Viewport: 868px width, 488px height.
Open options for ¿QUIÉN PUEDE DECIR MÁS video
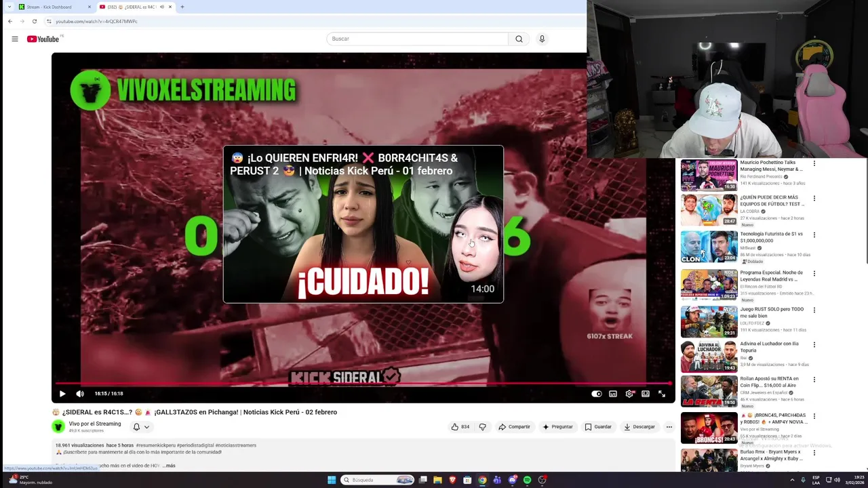[814, 199]
